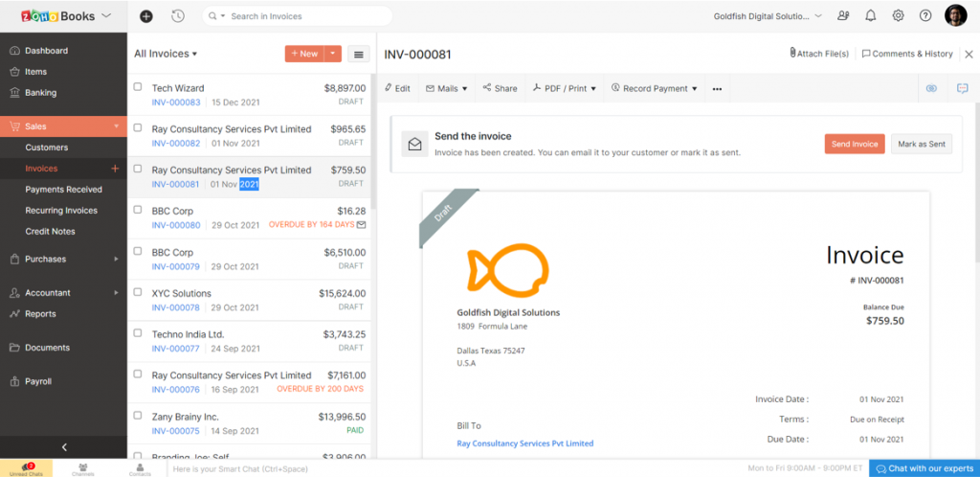Screen dimensions: 980x477
Task: Open the settings gear icon
Action: (898, 16)
